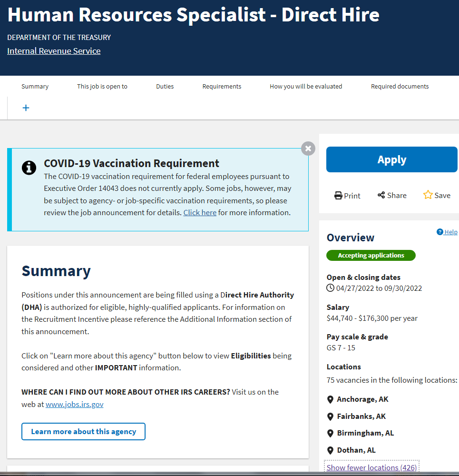Jump to This job is open to
This screenshot has height=476, width=459.
pos(102,87)
